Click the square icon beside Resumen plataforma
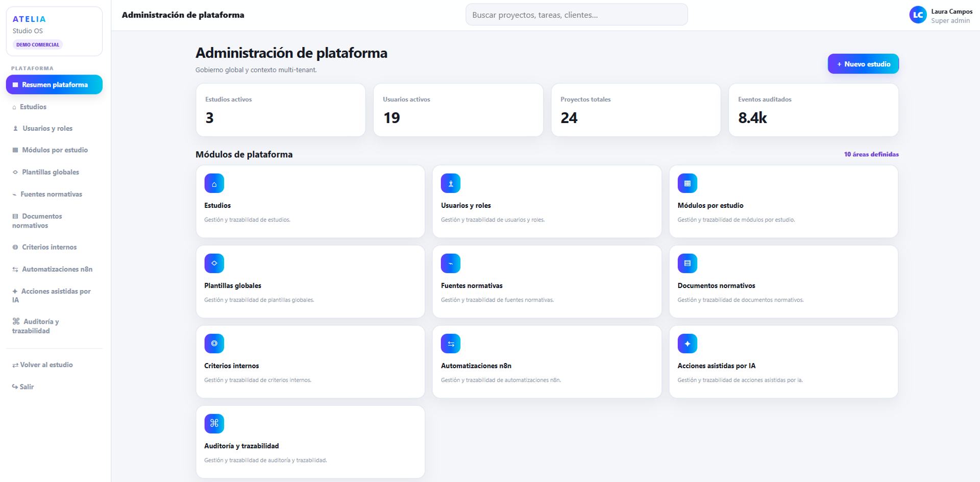This screenshot has height=482, width=980. pos(15,85)
